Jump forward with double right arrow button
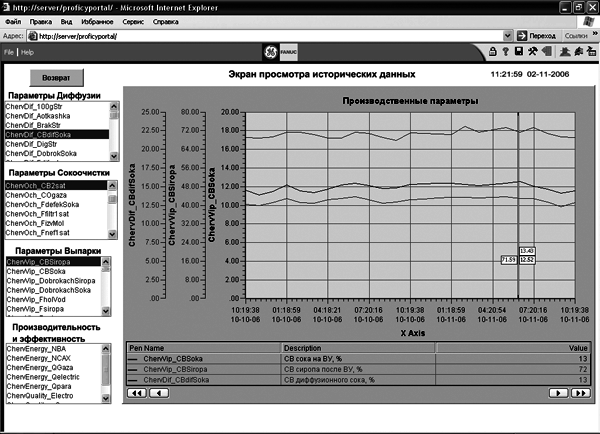The height and width of the screenshot is (434, 600). (580, 393)
